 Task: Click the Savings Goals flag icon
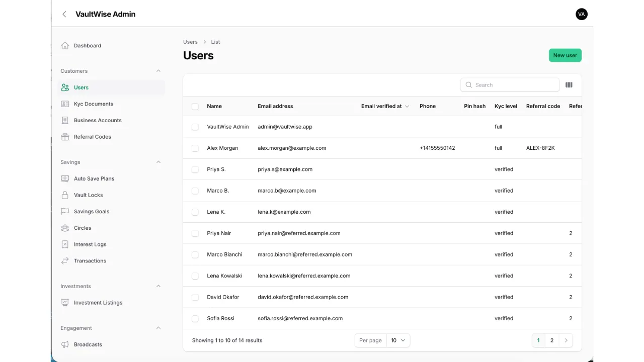pos(65,212)
